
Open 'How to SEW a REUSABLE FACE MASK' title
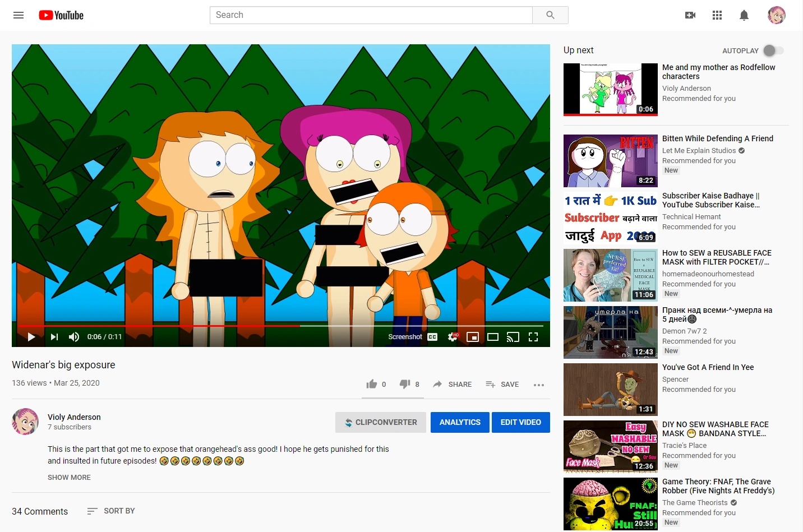point(717,257)
